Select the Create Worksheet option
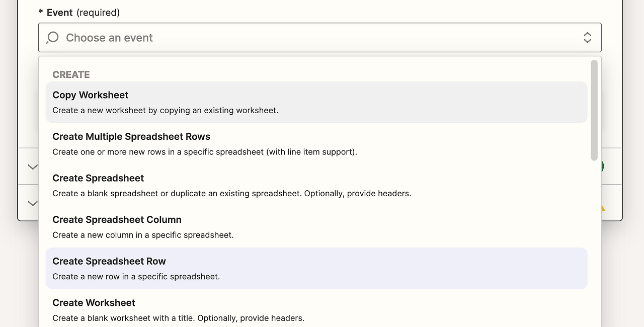Viewport: 644px width, 327px height. (x=94, y=303)
